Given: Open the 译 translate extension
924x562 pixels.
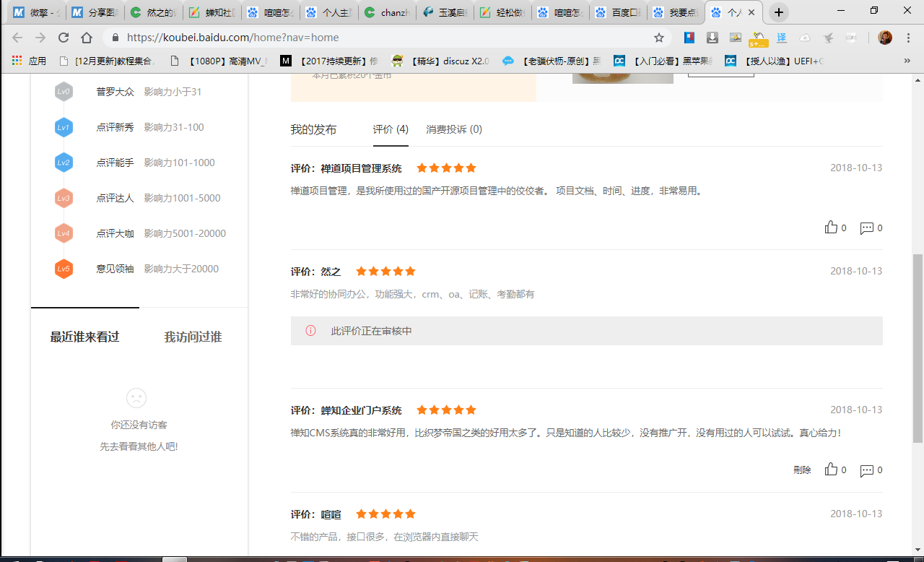Looking at the screenshot, I should click(782, 38).
